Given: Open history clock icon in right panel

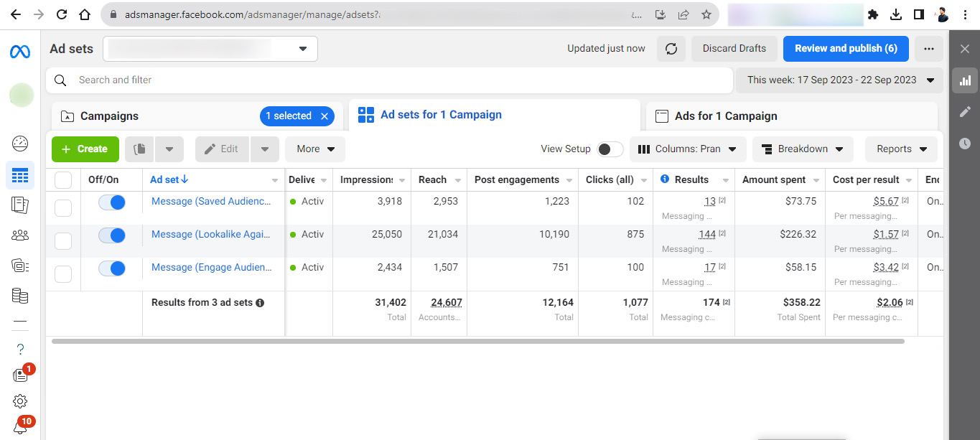Looking at the screenshot, I should point(965,144).
